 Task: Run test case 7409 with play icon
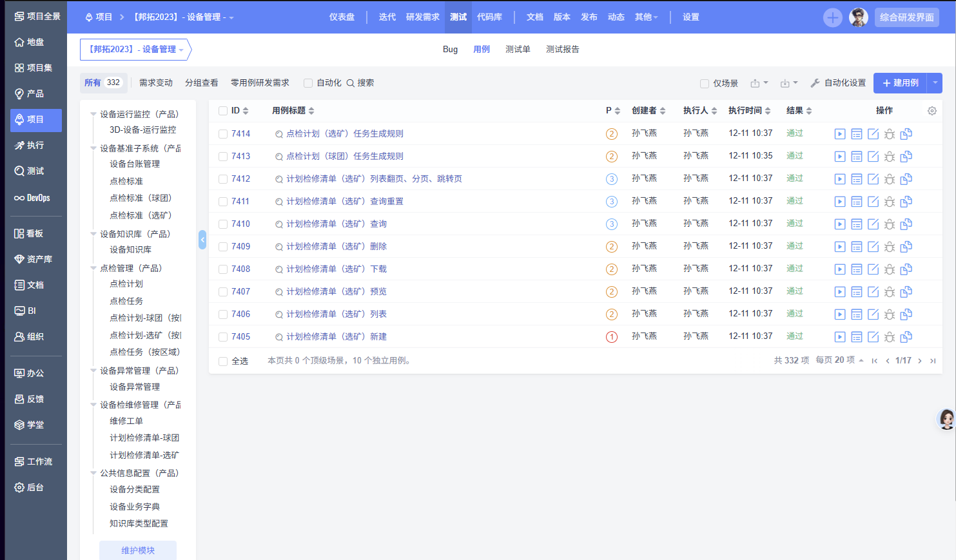(839, 247)
